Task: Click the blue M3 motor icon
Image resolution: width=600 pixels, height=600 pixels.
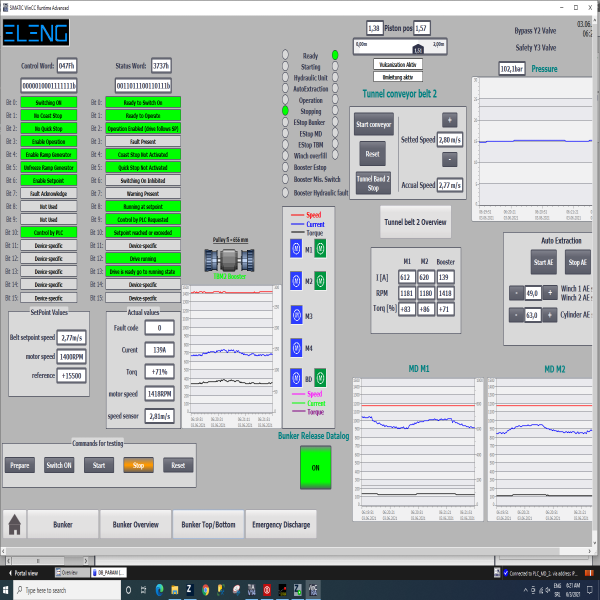Action: 295,315
